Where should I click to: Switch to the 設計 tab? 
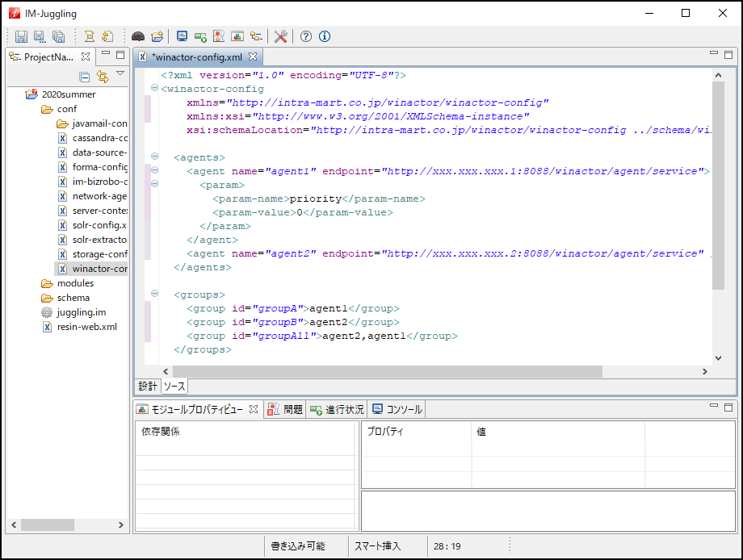[x=148, y=386]
